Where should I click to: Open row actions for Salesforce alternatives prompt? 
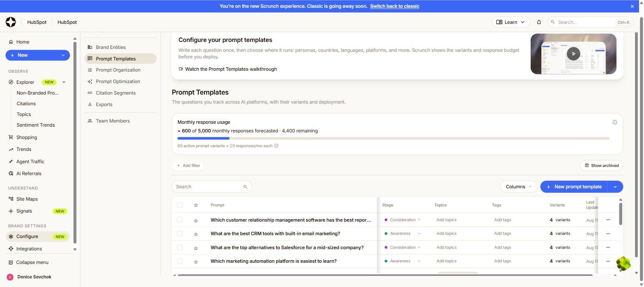pyautogui.click(x=608, y=248)
